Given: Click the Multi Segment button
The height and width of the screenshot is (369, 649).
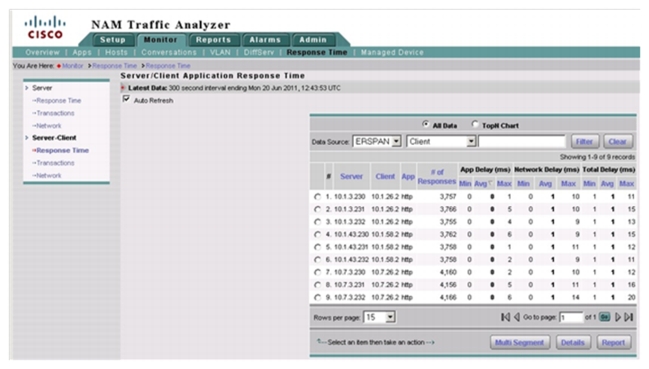Looking at the screenshot, I should 519,343.
